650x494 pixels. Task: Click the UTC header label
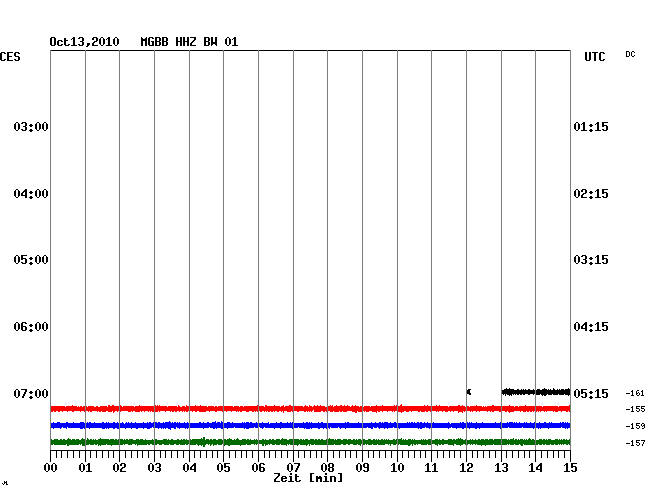click(x=595, y=57)
